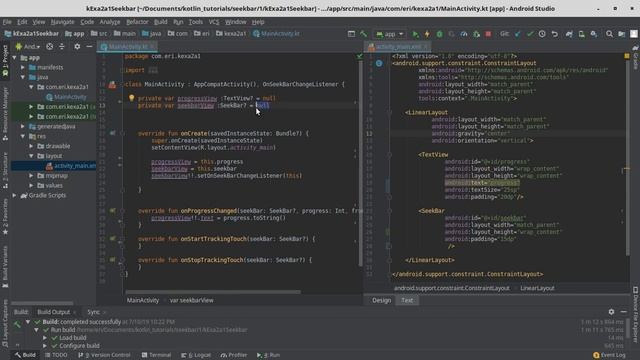
Task: Hide the project tool window
Action: tap(89, 47)
